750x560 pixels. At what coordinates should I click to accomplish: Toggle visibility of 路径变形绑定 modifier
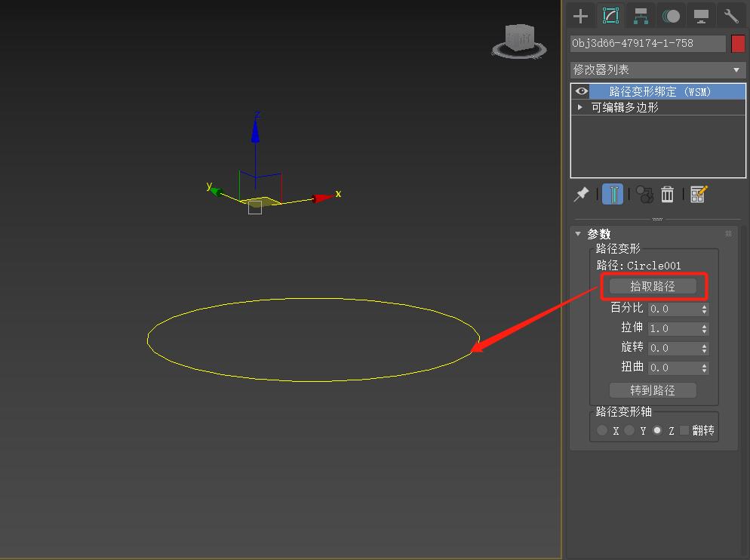coord(581,91)
